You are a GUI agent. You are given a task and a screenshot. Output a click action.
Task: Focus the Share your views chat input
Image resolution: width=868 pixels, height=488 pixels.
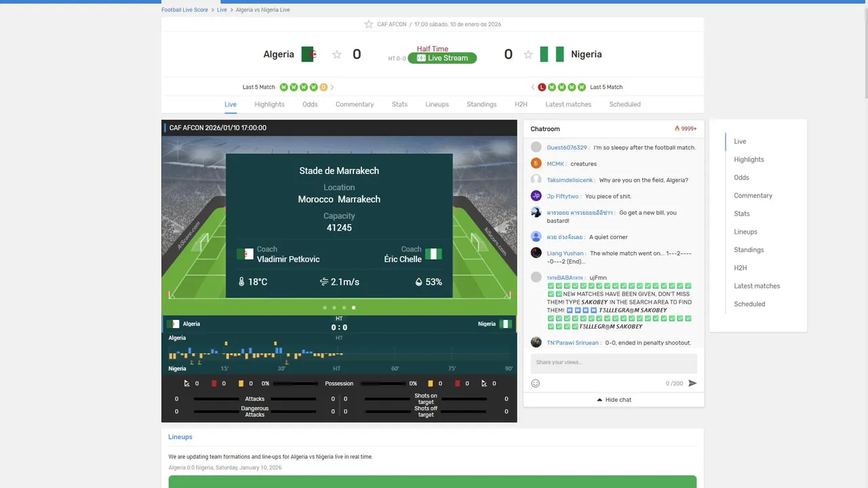[614, 363]
